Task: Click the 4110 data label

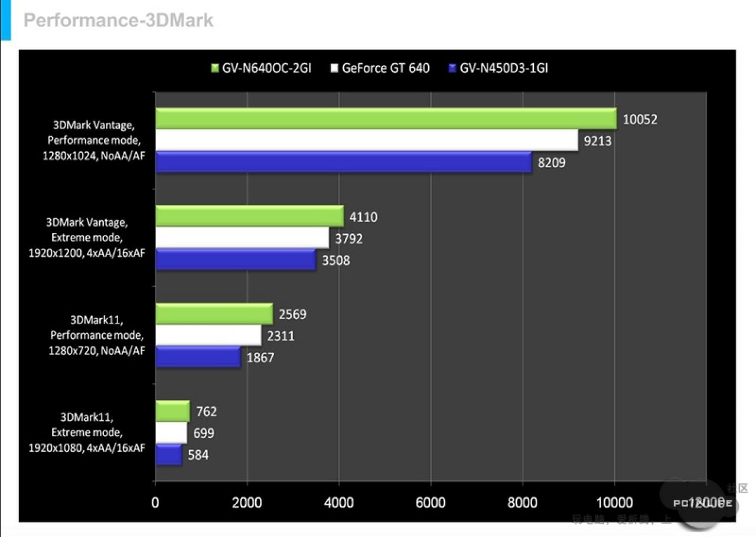Action: pyautogui.click(x=363, y=217)
